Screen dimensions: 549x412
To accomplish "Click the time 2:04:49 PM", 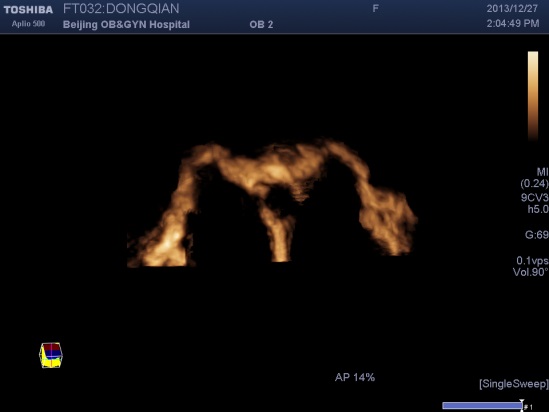I will coord(513,23).
